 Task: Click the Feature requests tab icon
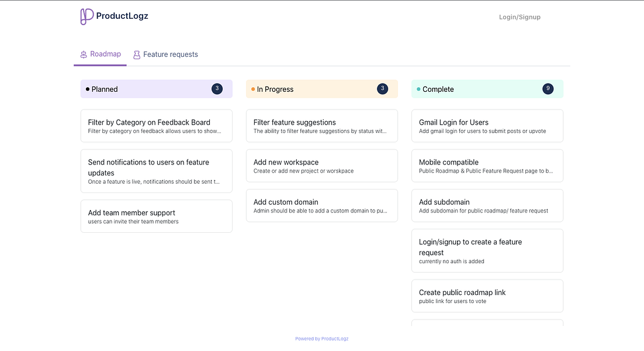point(137,54)
